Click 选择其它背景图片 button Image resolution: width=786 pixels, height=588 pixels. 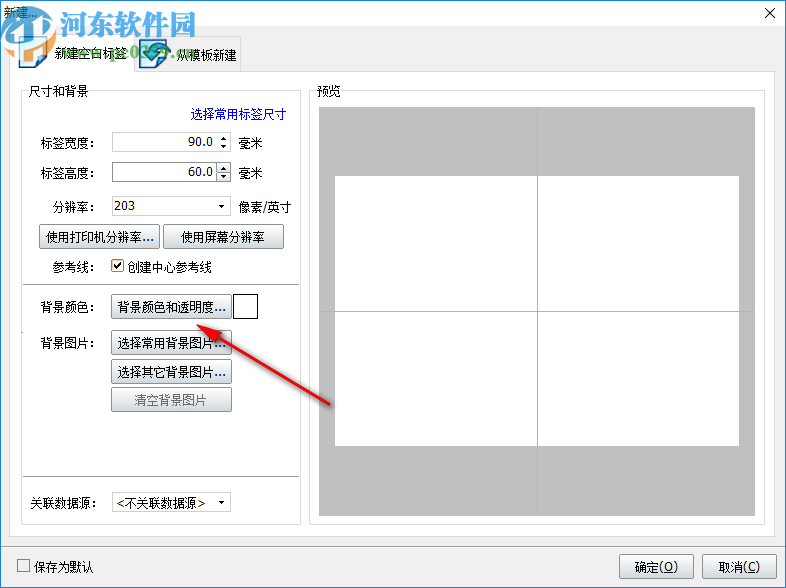(171, 371)
